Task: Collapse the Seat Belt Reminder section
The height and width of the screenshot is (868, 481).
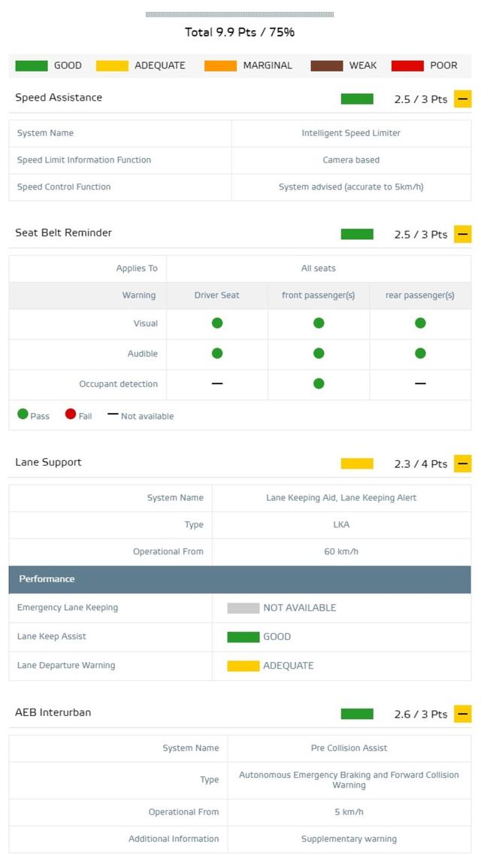Action: coord(463,234)
